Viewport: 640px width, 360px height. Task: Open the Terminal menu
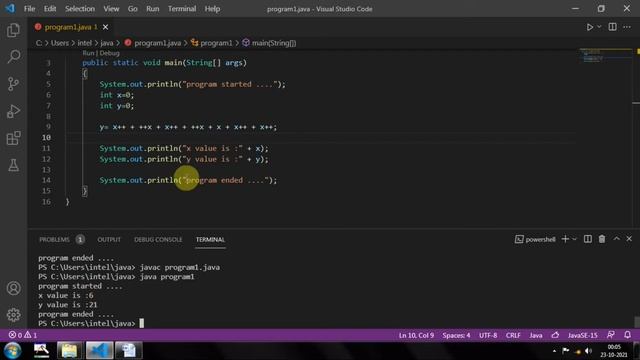click(182, 9)
